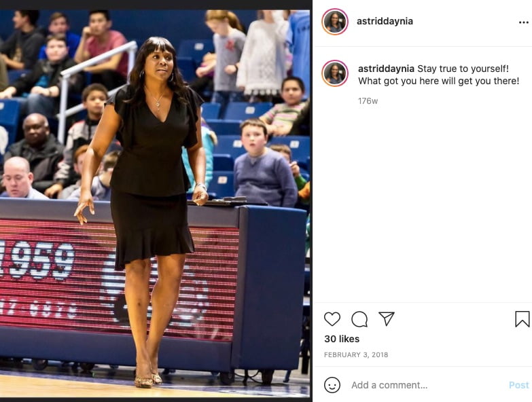Open the three-dot more options menu
This screenshot has height=402, width=532.
click(x=524, y=22)
